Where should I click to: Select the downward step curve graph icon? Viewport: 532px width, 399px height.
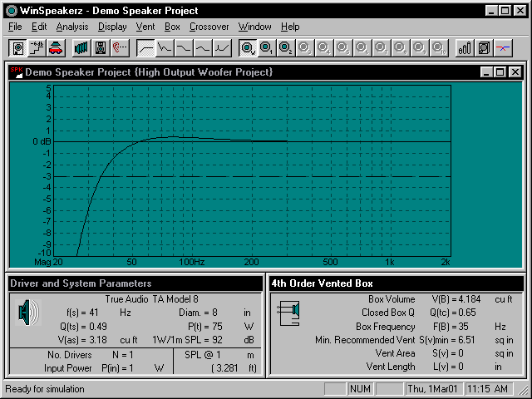[184, 48]
